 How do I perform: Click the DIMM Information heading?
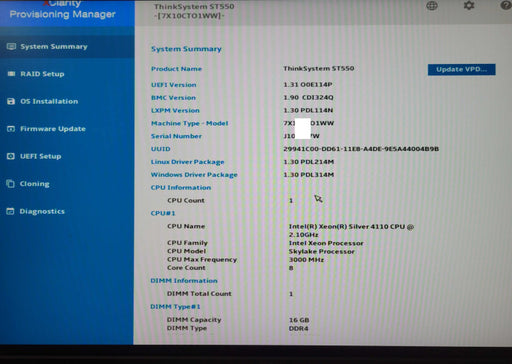click(184, 281)
